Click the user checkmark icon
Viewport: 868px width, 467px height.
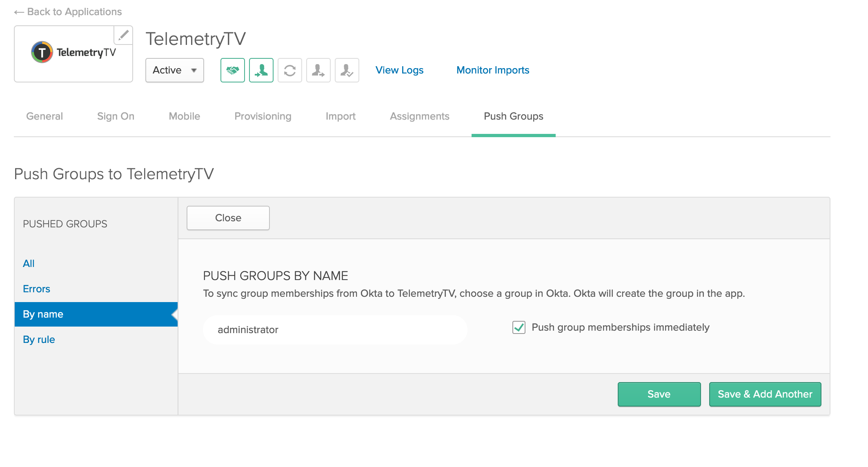(347, 70)
